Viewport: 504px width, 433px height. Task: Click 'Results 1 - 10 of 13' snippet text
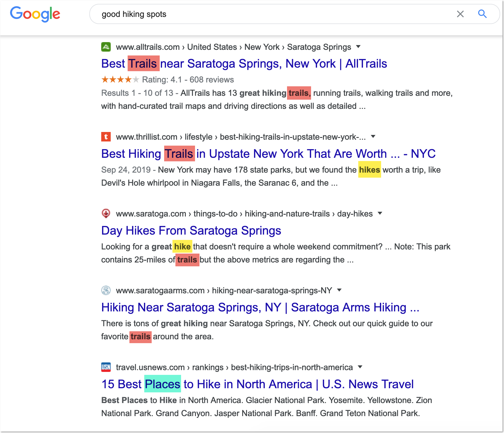(x=137, y=93)
